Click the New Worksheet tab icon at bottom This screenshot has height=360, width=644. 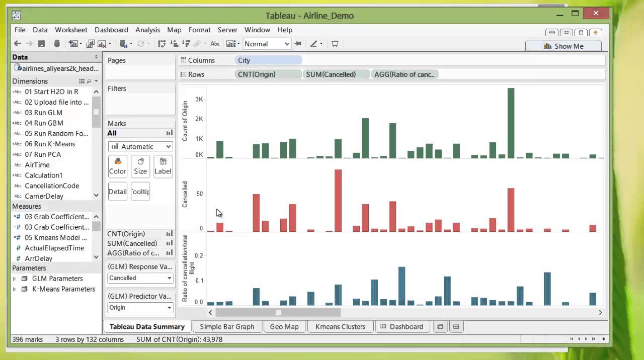click(x=440, y=327)
